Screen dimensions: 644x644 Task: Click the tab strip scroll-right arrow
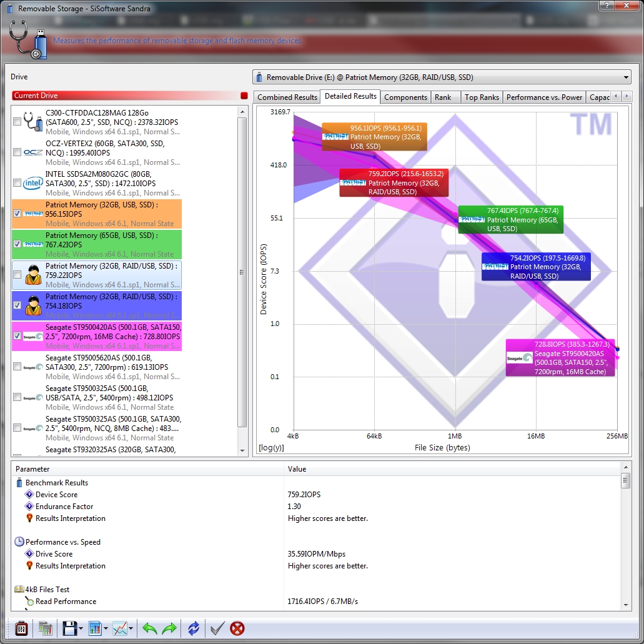[x=627, y=96]
